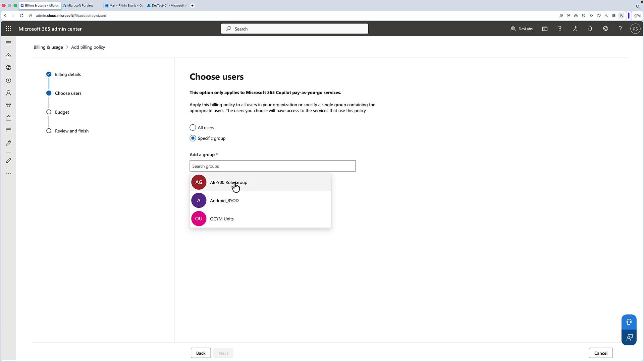Open the RS account avatar menu

coord(635,29)
